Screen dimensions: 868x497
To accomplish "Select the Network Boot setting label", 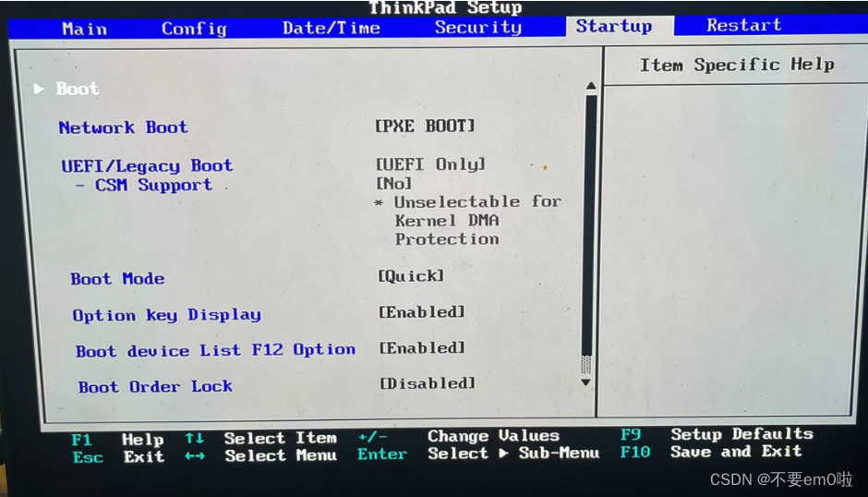I will point(123,127).
